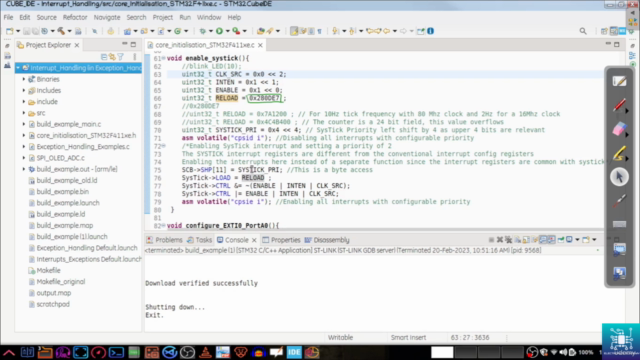Open the Refactor menu
The image size is (640, 360).
[x=75, y=18]
